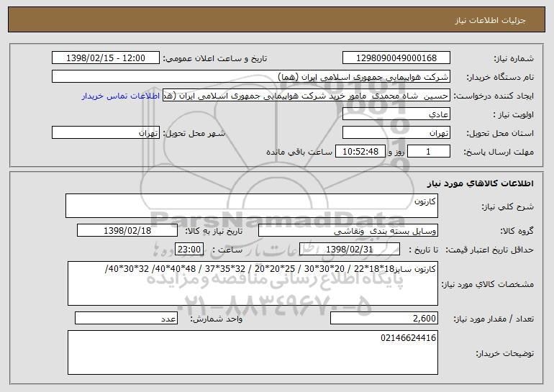Click the time field showing 23:00
This screenshot has width=554, height=392.
tap(189, 250)
